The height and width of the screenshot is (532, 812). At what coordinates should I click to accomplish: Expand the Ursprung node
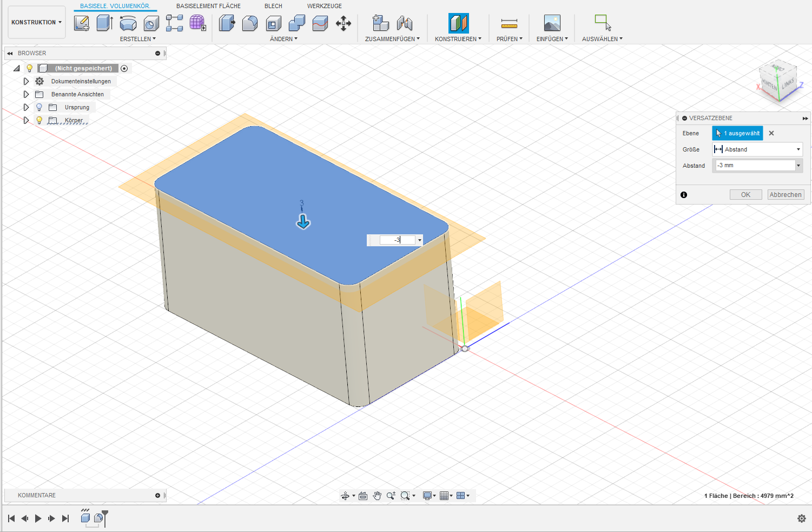tap(26, 107)
